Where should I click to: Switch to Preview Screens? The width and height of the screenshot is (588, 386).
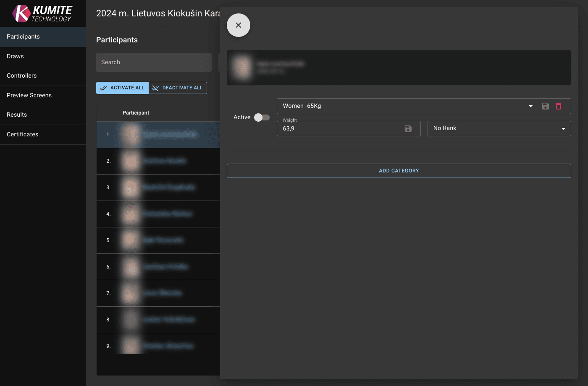point(29,95)
